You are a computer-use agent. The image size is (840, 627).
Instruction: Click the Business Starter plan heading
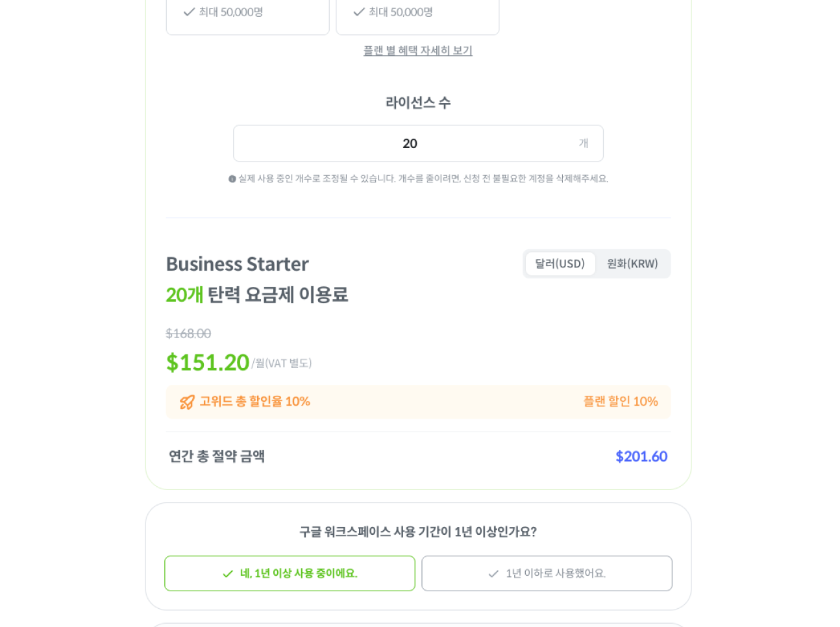click(x=238, y=264)
